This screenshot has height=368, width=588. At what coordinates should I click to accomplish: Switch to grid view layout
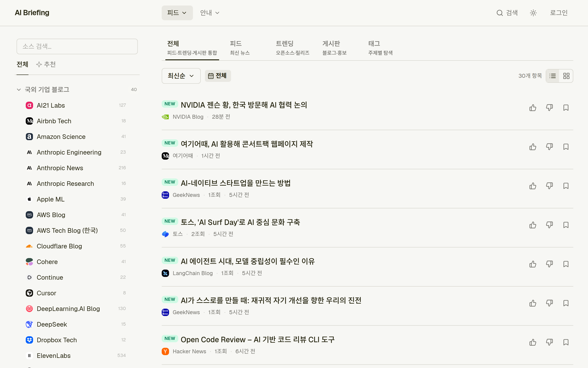coord(566,76)
